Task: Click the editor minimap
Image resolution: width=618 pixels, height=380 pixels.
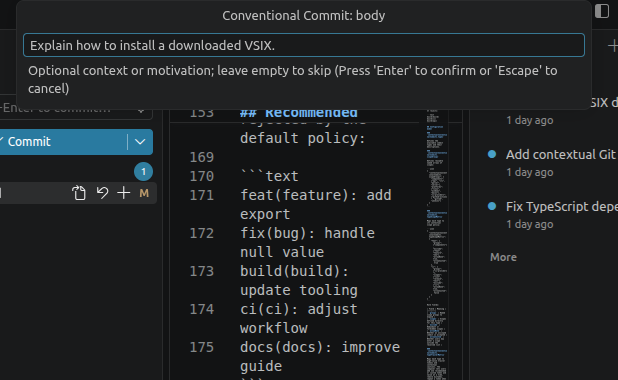Action: pyautogui.click(x=437, y=244)
